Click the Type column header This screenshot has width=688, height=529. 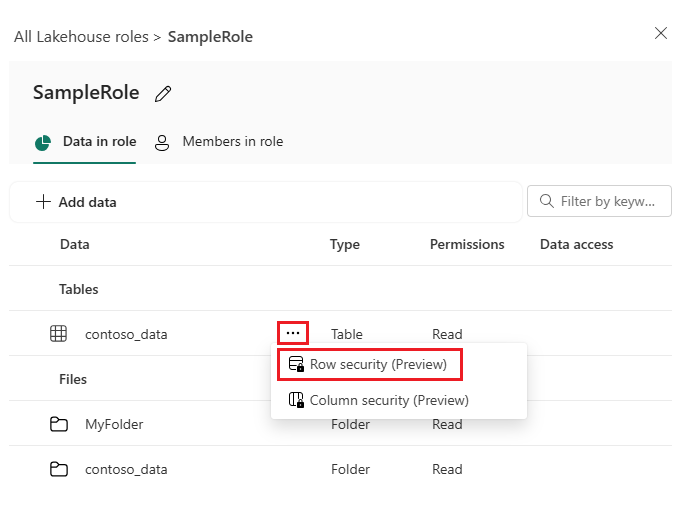(x=345, y=244)
